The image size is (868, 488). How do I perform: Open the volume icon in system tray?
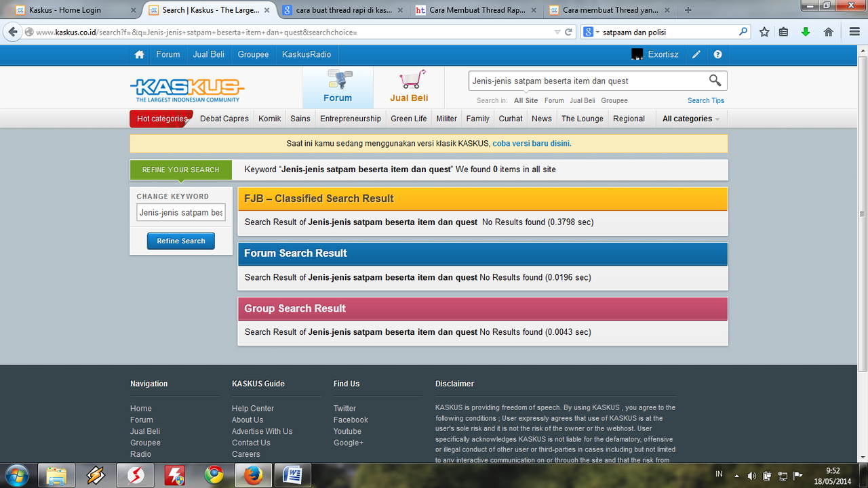click(751, 476)
